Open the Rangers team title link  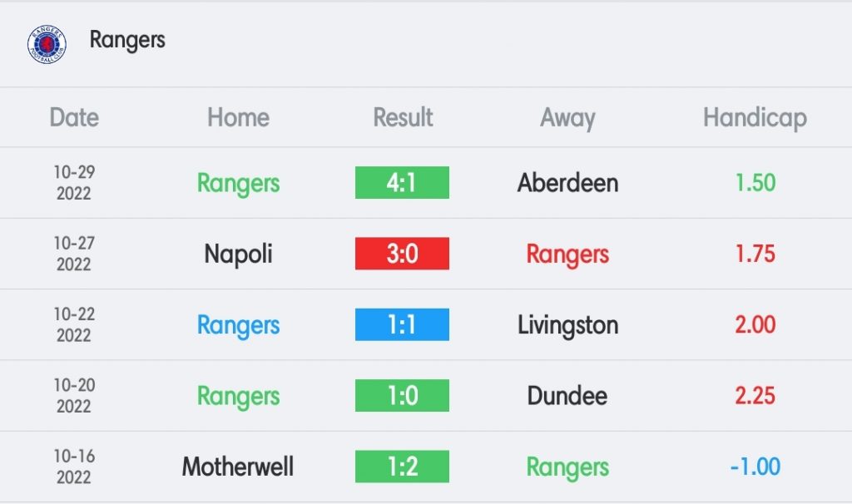127,40
